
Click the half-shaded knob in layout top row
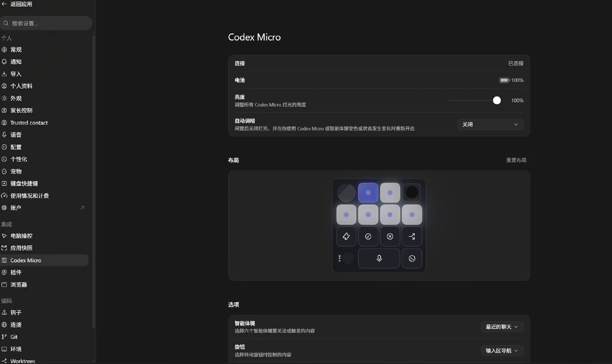(x=346, y=193)
